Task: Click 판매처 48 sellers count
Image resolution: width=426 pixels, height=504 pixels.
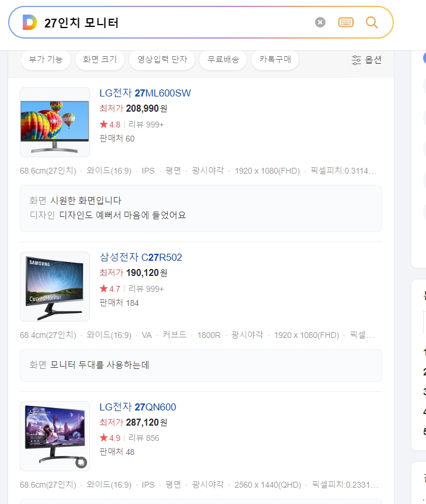Action: point(117,452)
